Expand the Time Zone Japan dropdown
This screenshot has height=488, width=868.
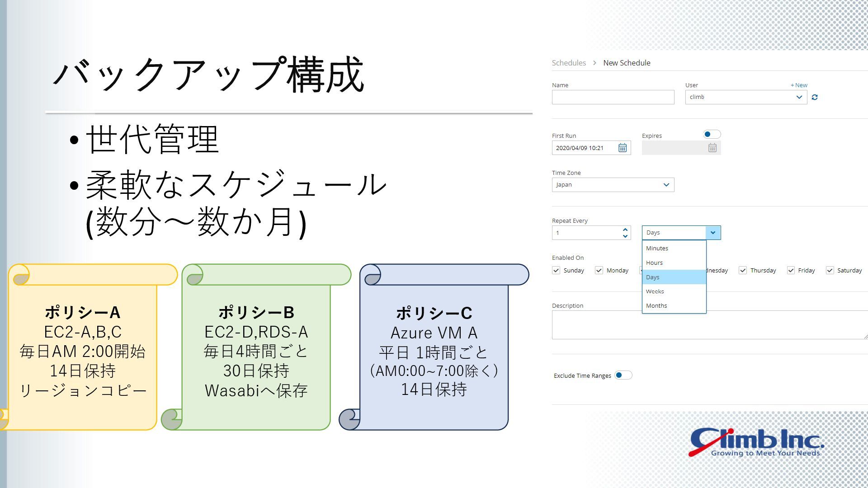coord(613,185)
